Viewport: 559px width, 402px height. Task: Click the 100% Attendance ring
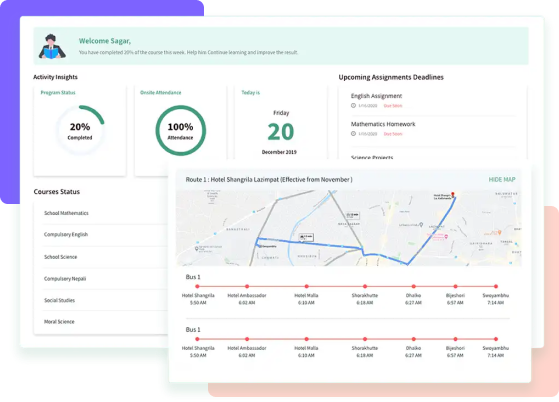pos(180,130)
